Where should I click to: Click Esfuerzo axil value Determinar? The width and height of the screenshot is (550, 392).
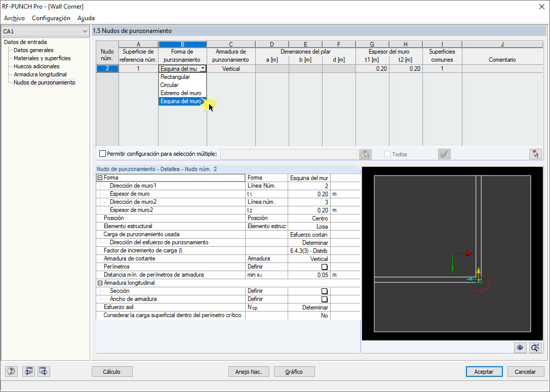(x=309, y=307)
